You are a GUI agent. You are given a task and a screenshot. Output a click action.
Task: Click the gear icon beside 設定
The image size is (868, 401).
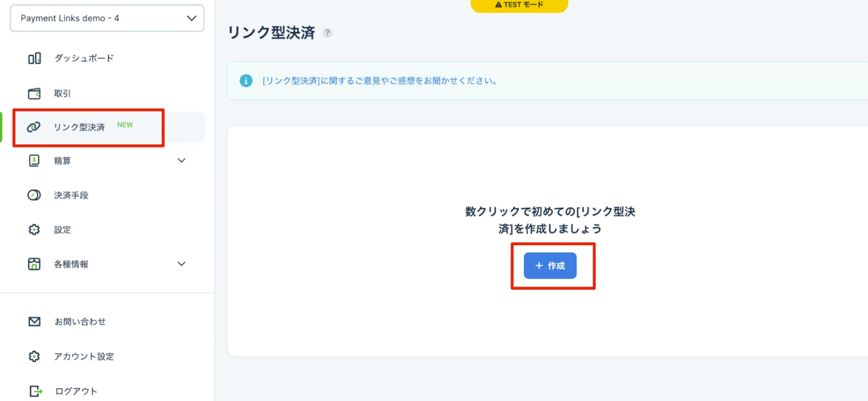[34, 229]
